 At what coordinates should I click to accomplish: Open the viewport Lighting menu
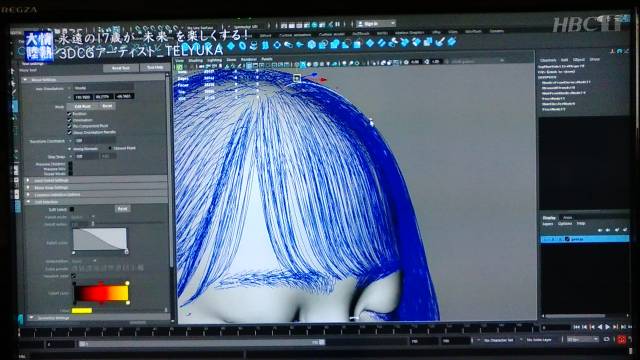214,60
